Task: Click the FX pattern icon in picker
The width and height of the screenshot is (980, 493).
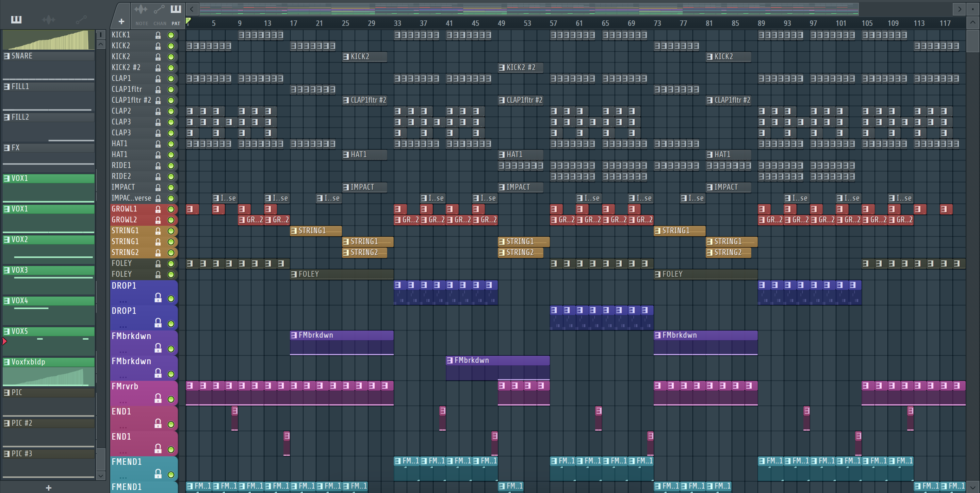Action: click(6, 148)
